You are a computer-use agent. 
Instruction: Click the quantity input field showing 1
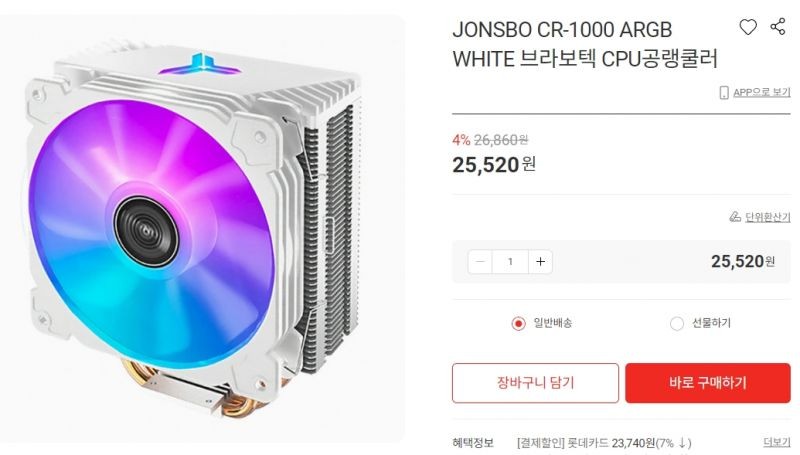tap(510, 262)
